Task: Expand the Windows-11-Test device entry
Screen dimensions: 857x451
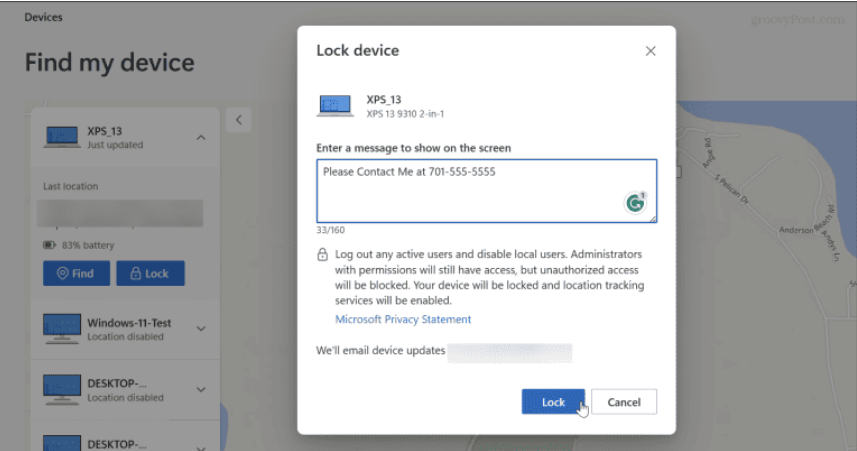Action: pos(201,329)
